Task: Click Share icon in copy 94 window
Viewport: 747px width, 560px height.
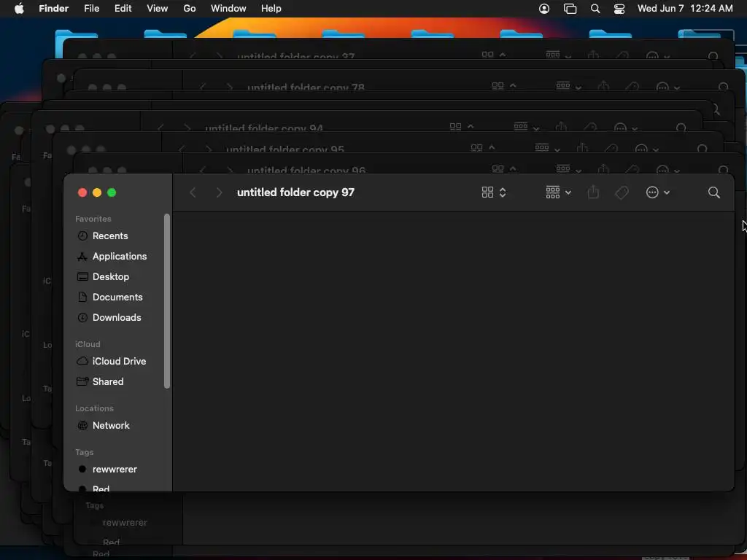Action: click(561, 127)
